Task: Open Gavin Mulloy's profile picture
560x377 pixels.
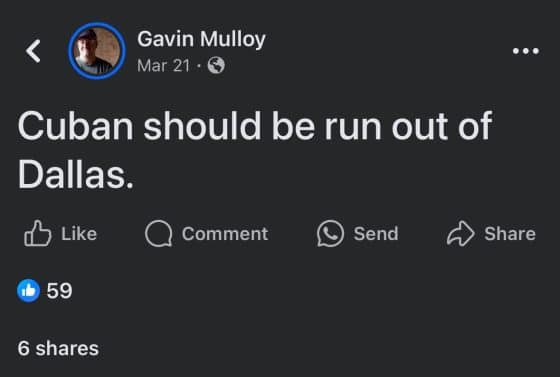Action: coord(97,51)
